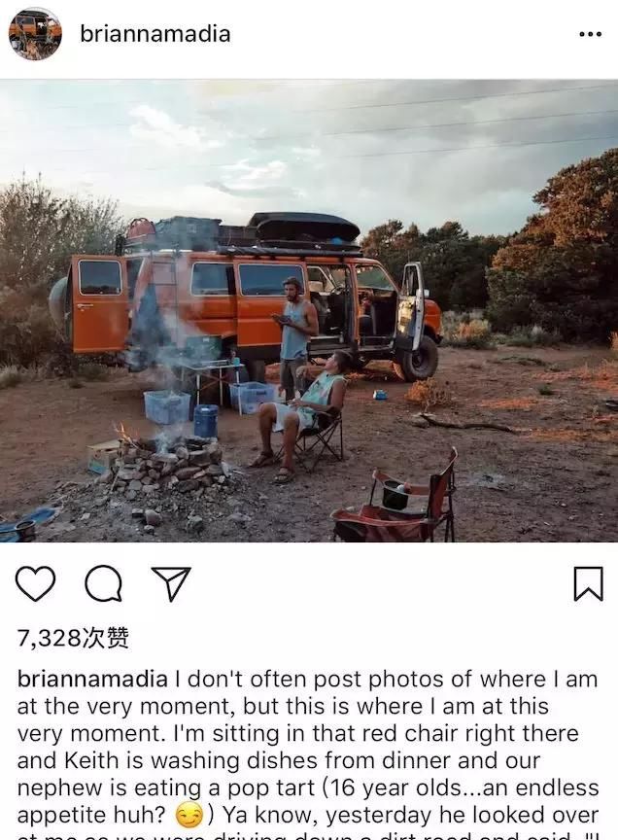The width and height of the screenshot is (618, 840).
Task: Tap the briannamadia username in the header
Action: 155,34
